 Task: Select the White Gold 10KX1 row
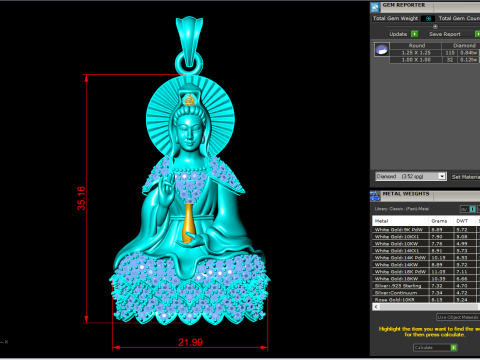pyautogui.click(x=426, y=237)
